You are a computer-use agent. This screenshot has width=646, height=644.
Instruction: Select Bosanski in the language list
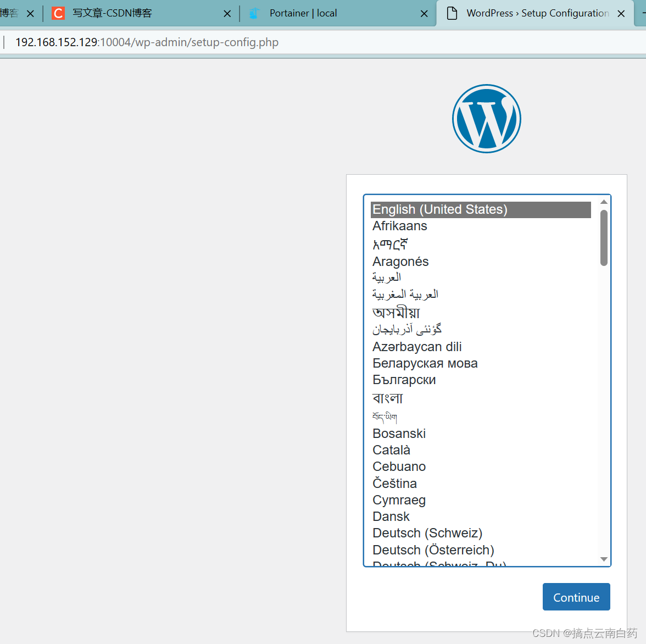coord(481,434)
